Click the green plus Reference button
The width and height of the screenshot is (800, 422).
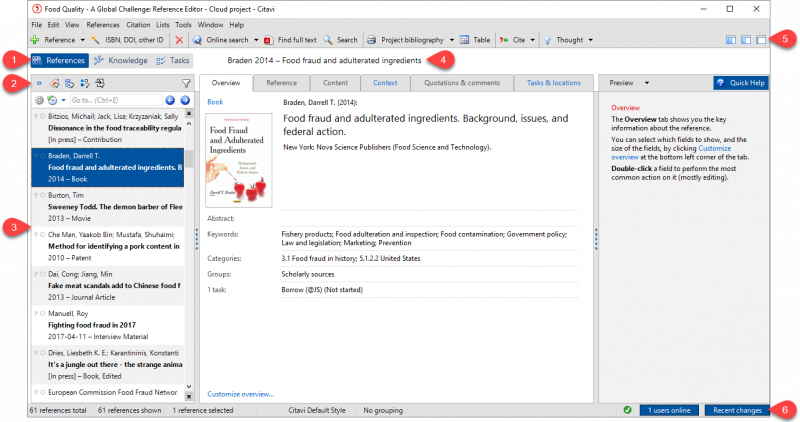[53, 40]
